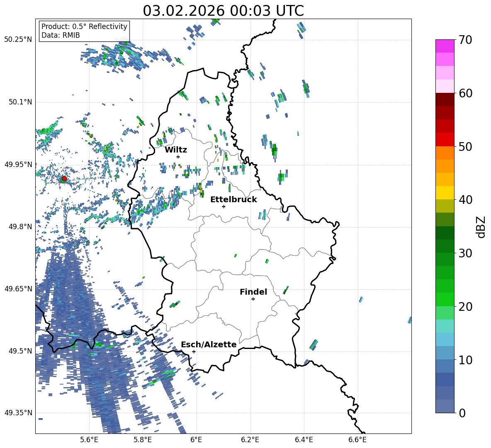Screen dimensions: 491x448
Task: Click the 03.02.2026 00:03 UTC title
Action: (x=223, y=11)
